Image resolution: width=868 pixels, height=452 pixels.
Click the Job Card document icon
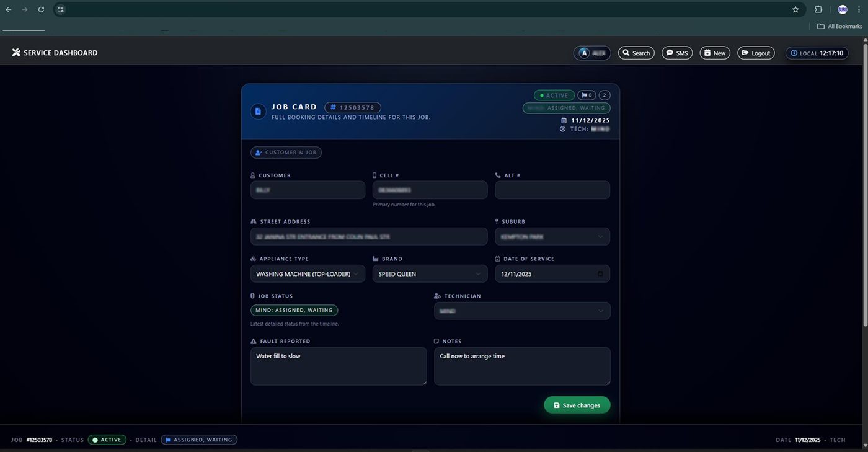(258, 112)
